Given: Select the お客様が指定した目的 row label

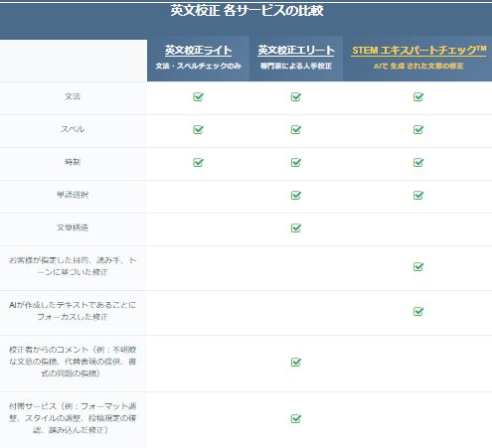Looking at the screenshot, I should click(73, 266).
